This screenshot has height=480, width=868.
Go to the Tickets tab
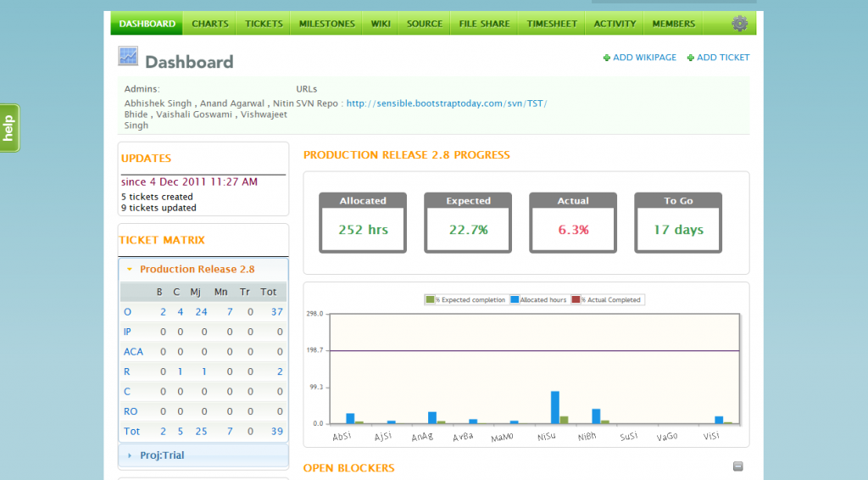[x=264, y=23]
